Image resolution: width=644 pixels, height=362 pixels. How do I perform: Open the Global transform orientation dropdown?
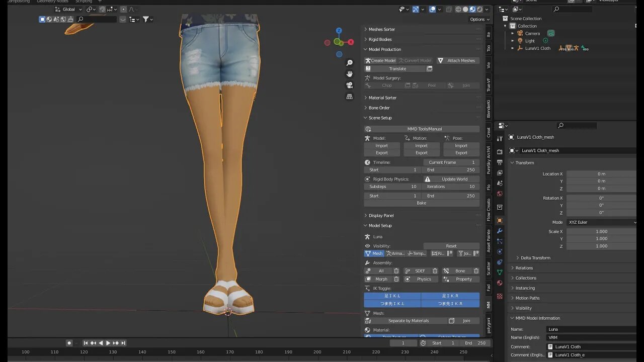(69, 9)
